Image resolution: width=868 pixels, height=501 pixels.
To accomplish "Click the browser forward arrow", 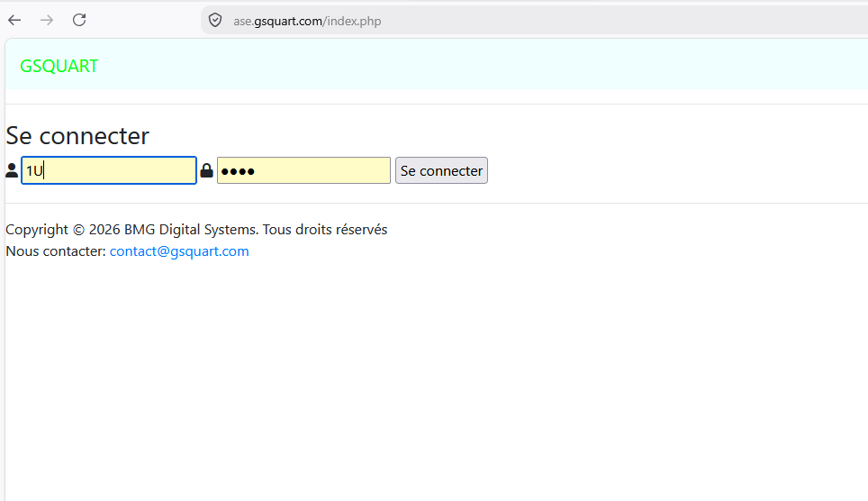I will coord(47,21).
